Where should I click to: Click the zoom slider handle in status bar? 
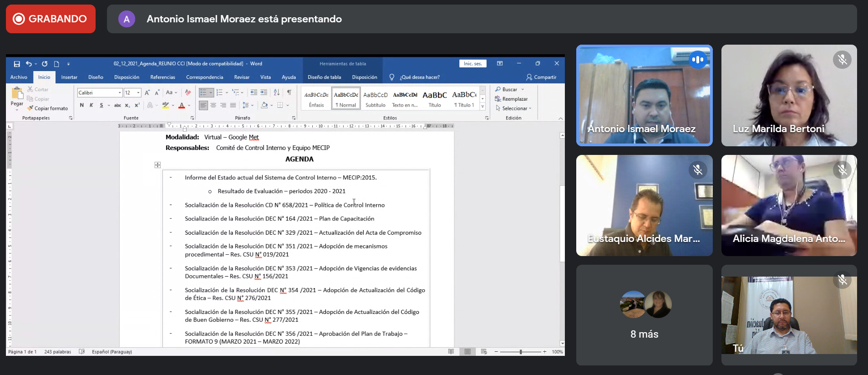(x=521, y=351)
